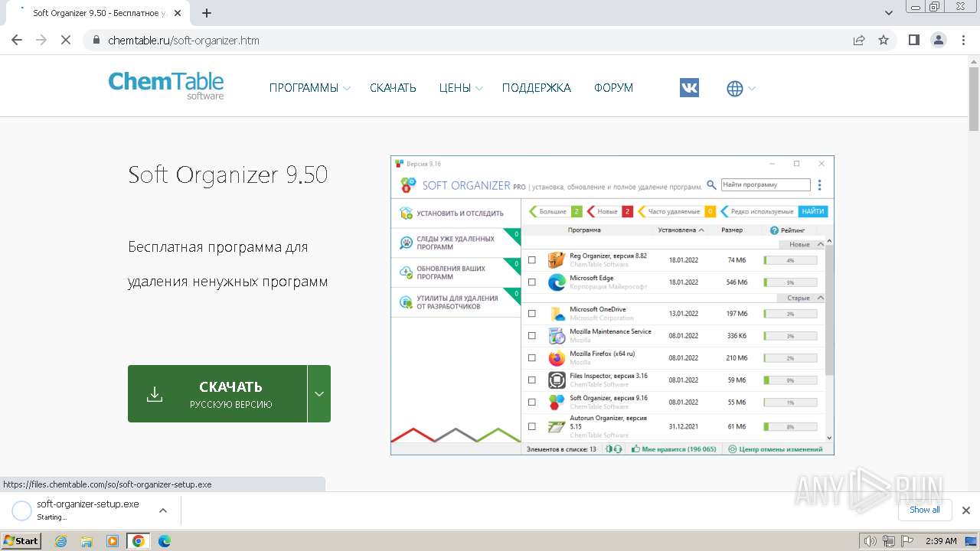This screenshot has height=551, width=980.
Task: Open the VK social network icon
Action: [689, 88]
